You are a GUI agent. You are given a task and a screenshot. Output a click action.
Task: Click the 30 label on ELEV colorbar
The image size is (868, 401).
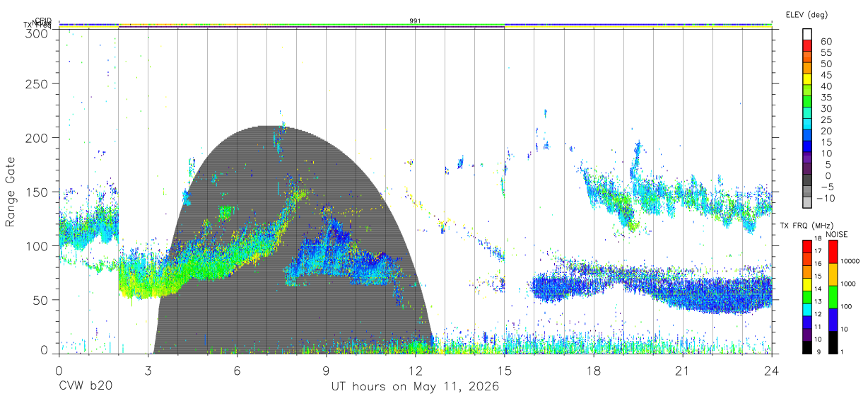(x=826, y=109)
